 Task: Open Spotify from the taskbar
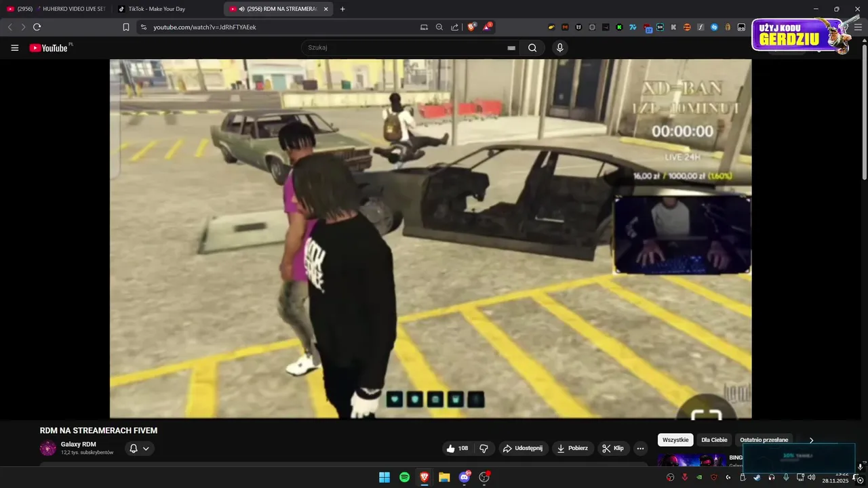pyautogui.click(x=404, y=477)
